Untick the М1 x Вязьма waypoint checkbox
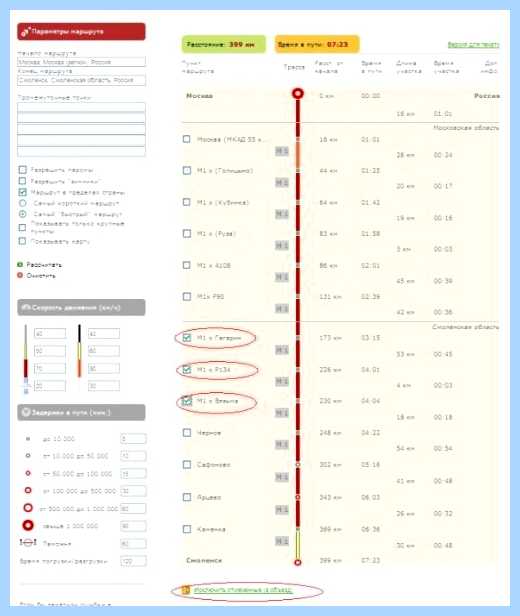Image resolution: width=520 pixels, height=616 pixels. click(187, 401)
